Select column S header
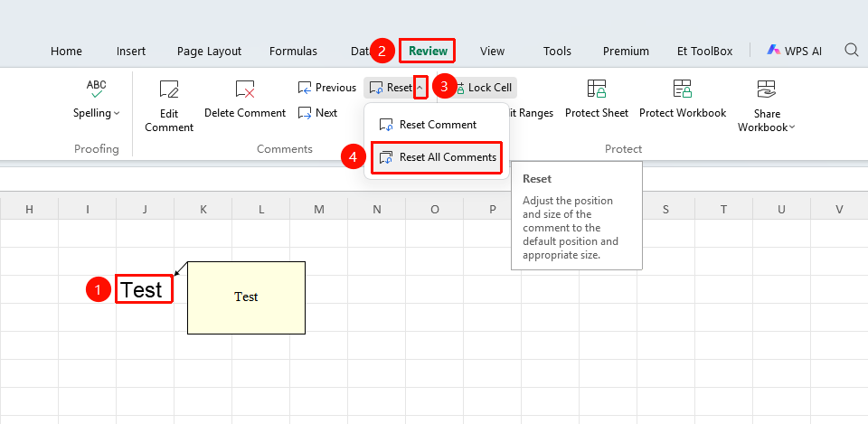The height and width of the screenshot is (424, 868). (666, 209)
